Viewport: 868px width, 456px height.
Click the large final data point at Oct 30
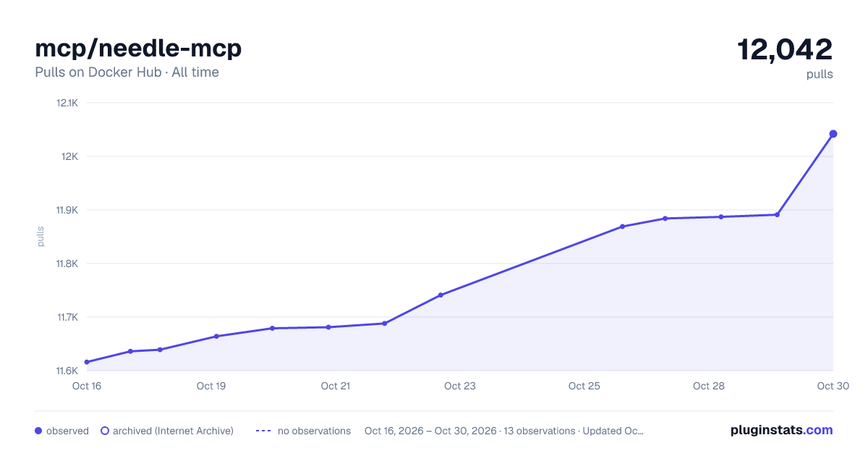click(833, 134)
